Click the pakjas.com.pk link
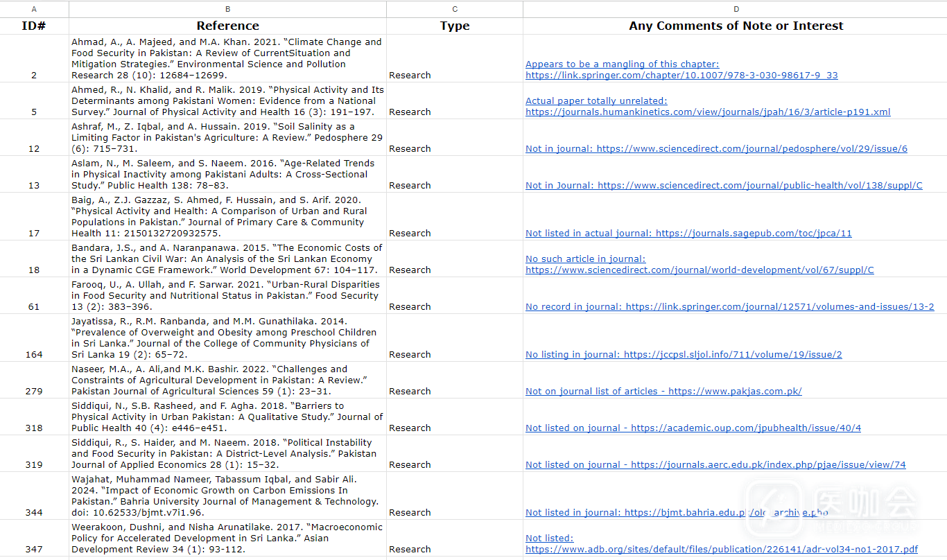Viewport: 947px width, 560px height. pos(663,391)
